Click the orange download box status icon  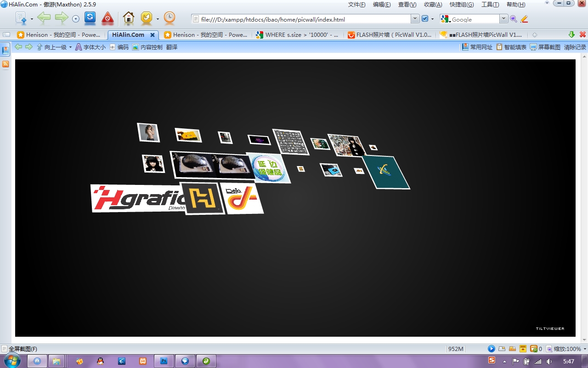click(523, 349)
